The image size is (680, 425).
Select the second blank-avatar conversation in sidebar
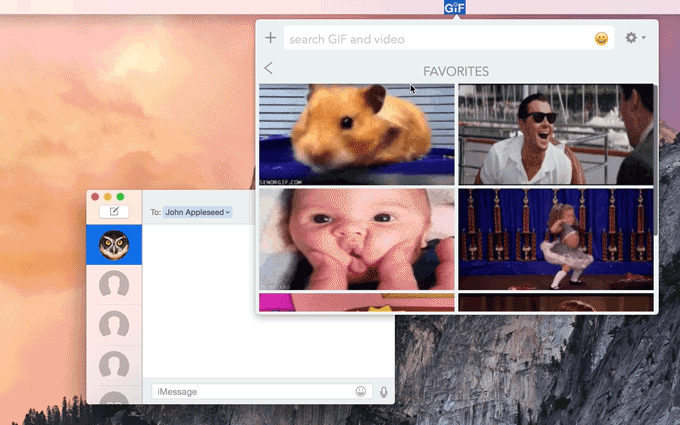pyautogui.click(x=114, y=326)
